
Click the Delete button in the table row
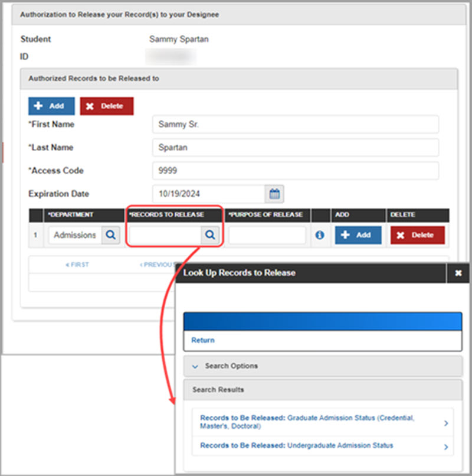pyautogui.click(x=417, y=235)
